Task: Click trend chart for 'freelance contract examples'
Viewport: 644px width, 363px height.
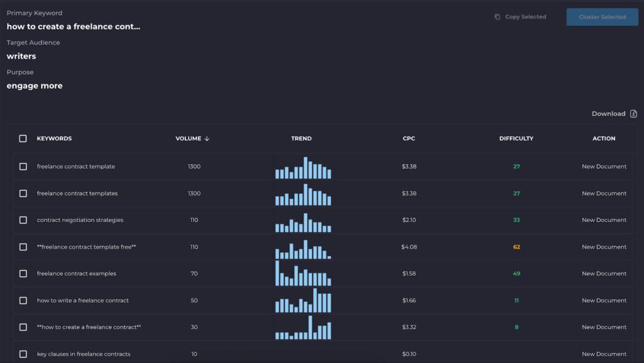Action: (303, 274)
